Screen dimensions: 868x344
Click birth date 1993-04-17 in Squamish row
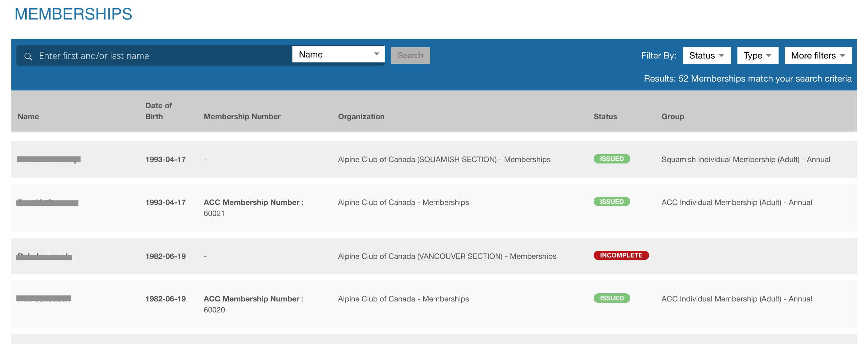[x=166, y=160]
